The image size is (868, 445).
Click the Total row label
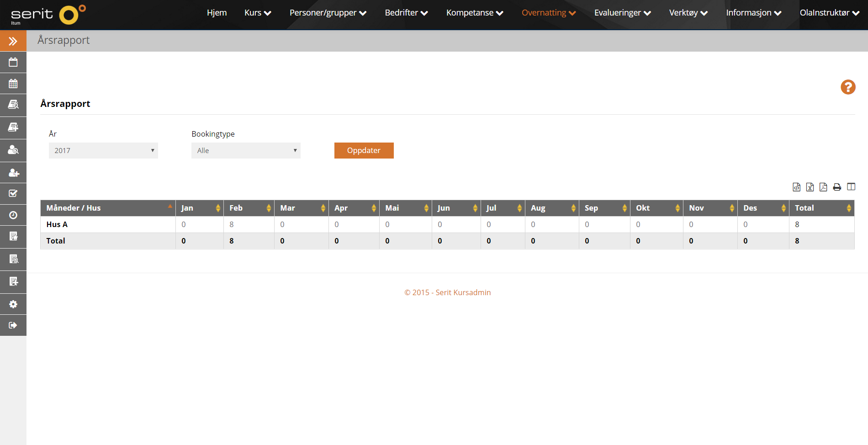pos(56,241)
